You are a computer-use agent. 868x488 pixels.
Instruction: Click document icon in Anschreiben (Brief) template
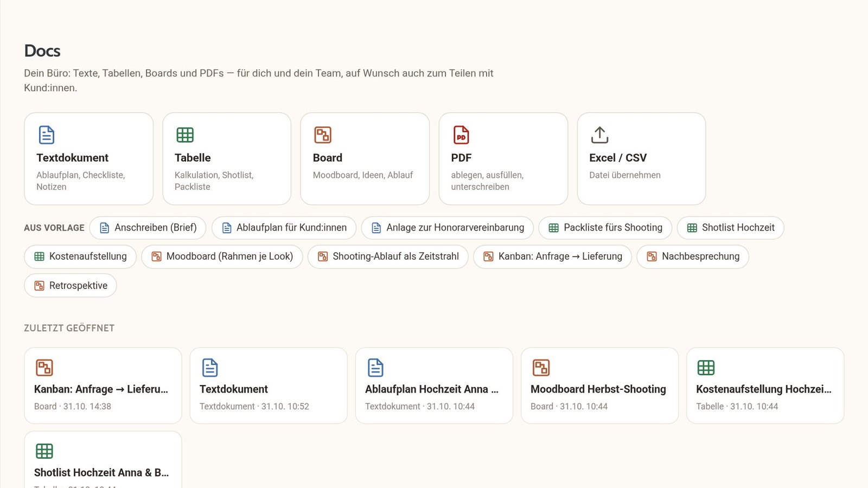[105, 228]
